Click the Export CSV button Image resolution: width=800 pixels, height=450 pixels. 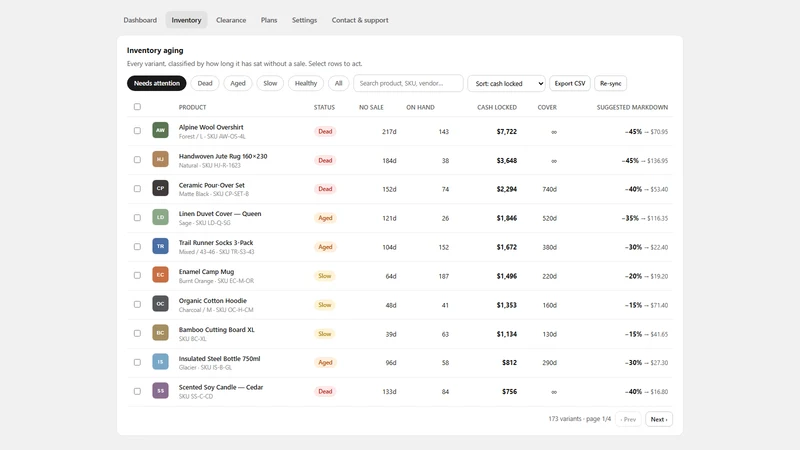pyautogui.click(x=570, y=83)
